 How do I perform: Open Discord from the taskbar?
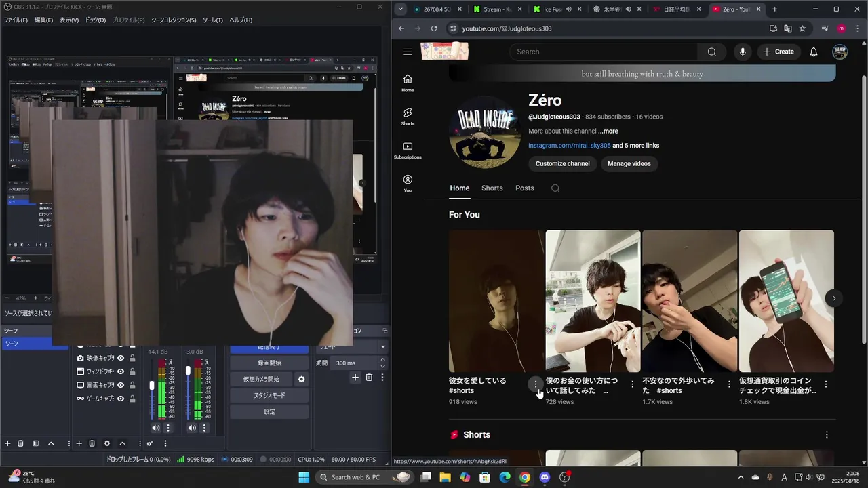[x=545, y=477]
